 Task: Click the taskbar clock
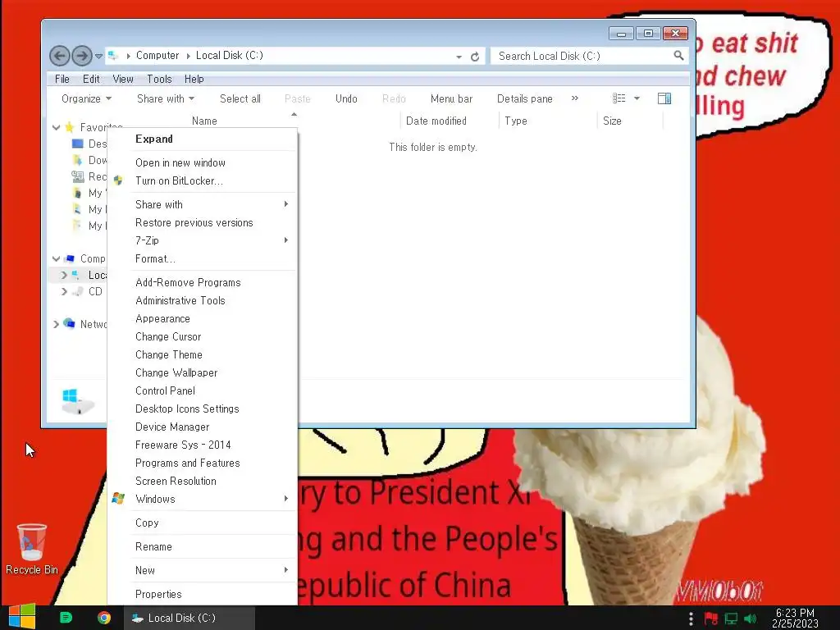coord(795,619)
